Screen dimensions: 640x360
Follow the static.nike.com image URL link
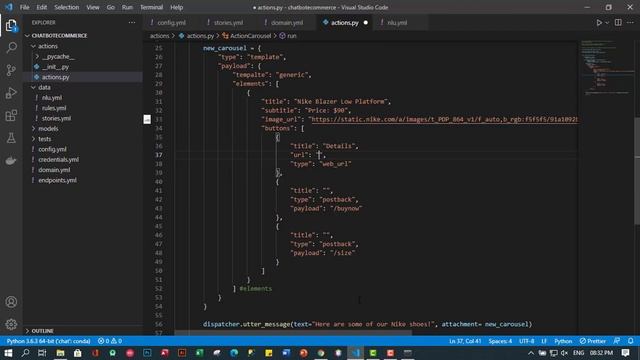444,119
